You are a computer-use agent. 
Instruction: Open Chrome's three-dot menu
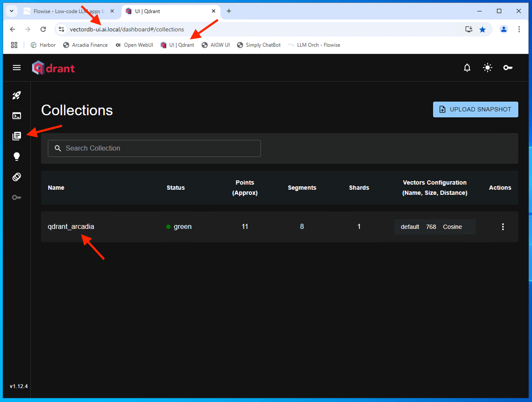pyautogui.click(x=519, y=29)
